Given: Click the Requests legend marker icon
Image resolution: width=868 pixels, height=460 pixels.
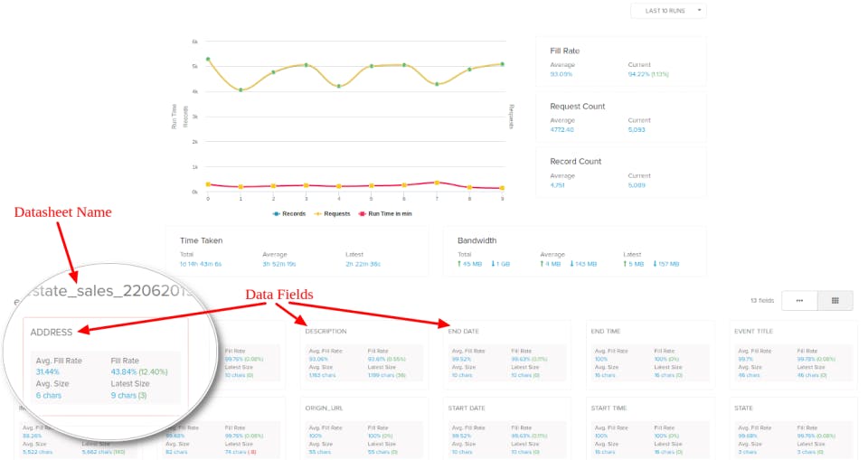Looking at the screenshot, I should pyautogui.click(x=317, y=213).
